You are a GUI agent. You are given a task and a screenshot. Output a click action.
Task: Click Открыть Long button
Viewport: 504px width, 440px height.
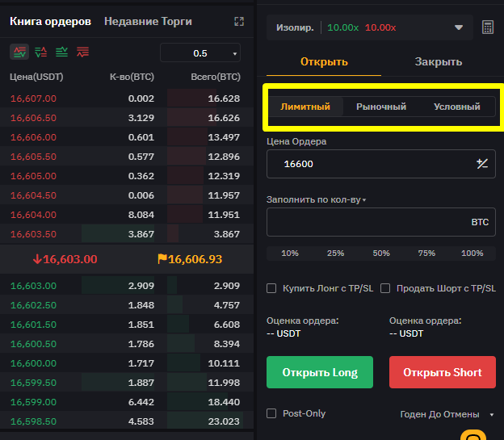point(320,372)
